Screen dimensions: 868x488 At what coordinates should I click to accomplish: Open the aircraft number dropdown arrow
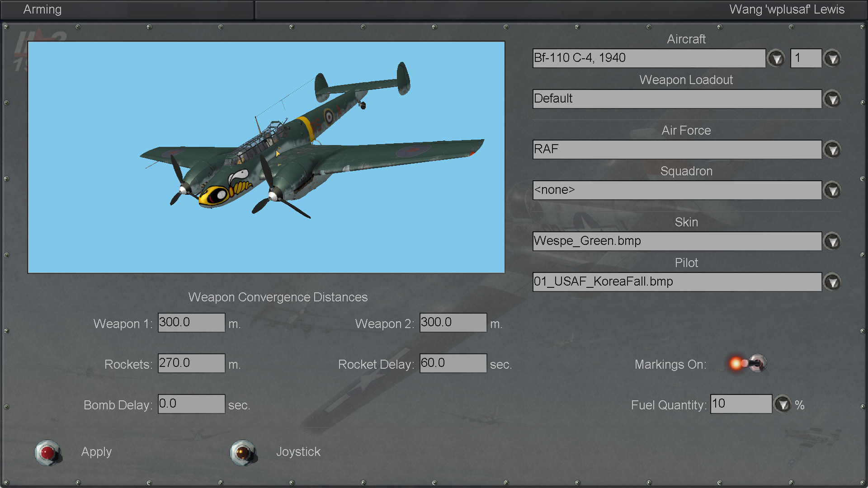coord(832,58)
